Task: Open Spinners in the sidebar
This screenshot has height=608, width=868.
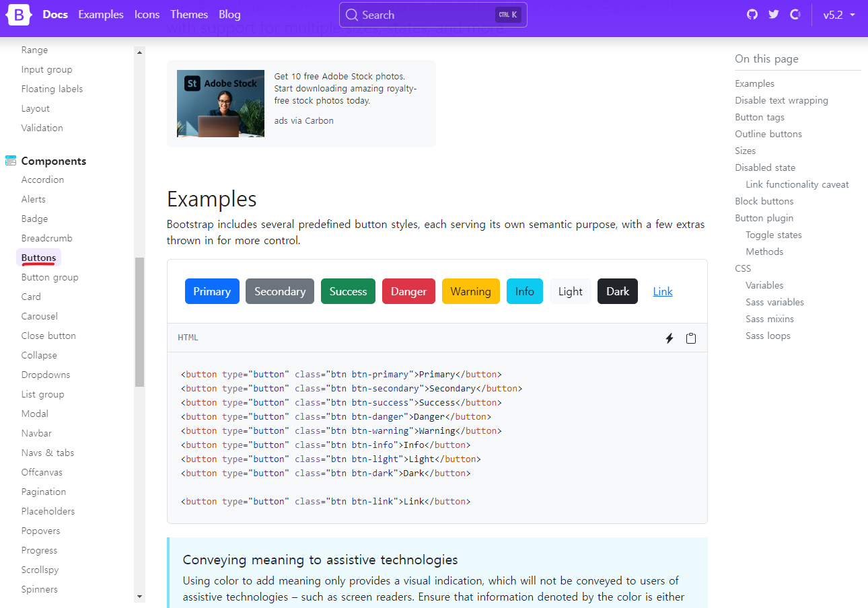Action: pyautogui.click(x=39, y=589)
